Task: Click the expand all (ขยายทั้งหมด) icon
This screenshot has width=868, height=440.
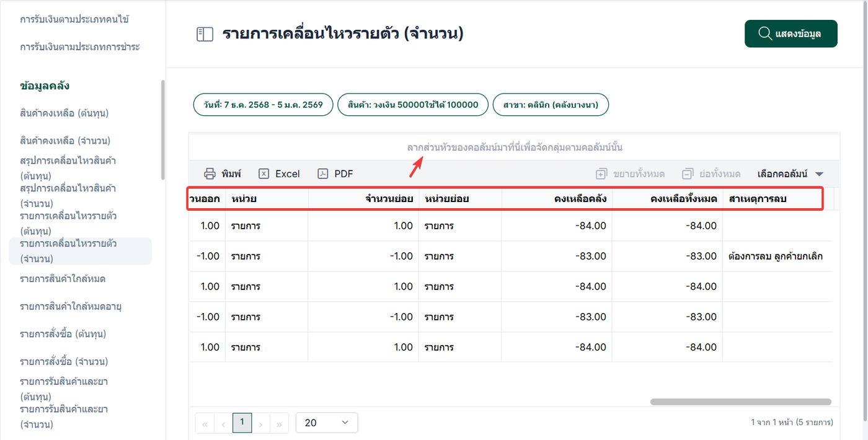Action: coord(601,174)
